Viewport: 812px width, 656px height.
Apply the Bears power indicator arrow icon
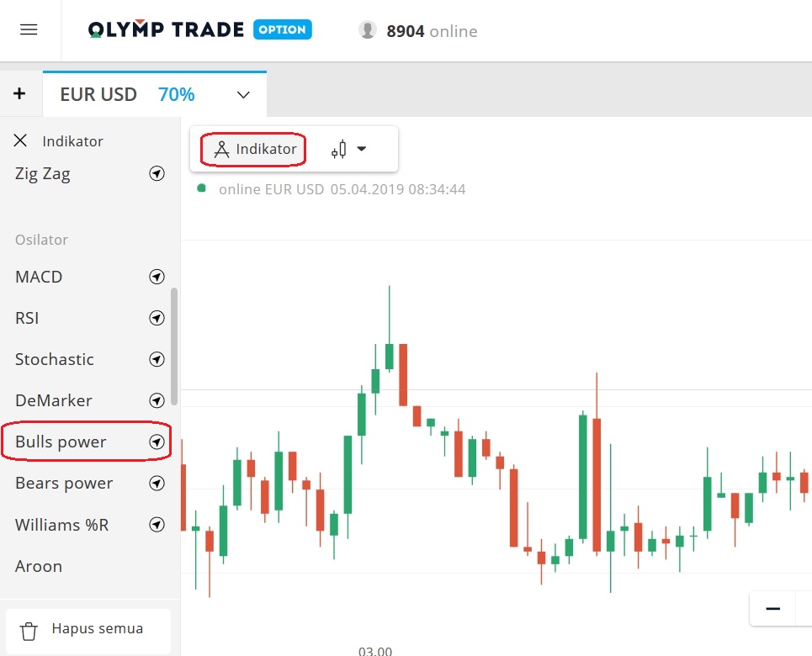pyautogui.click(x=157, y=483)
